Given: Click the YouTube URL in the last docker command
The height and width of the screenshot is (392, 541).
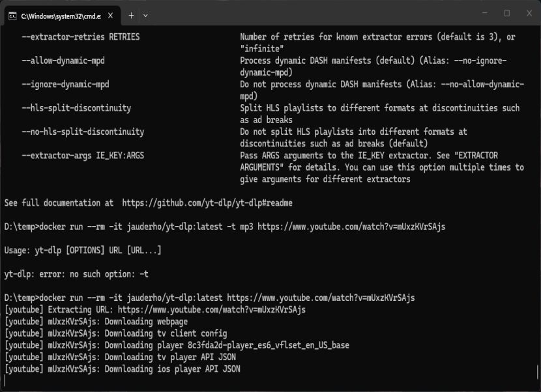Looking at the screenshot, I should coord(321,298).
